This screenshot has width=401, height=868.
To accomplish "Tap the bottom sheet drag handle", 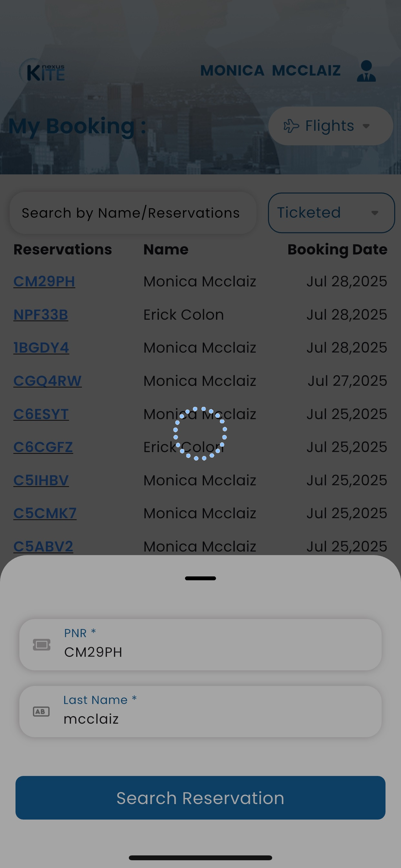I will 200,578.
